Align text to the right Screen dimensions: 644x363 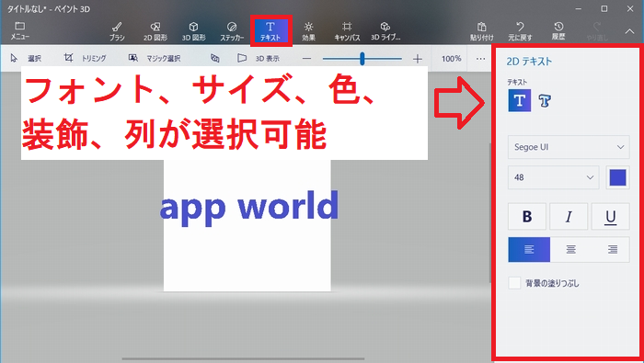(x=613, y=249)
